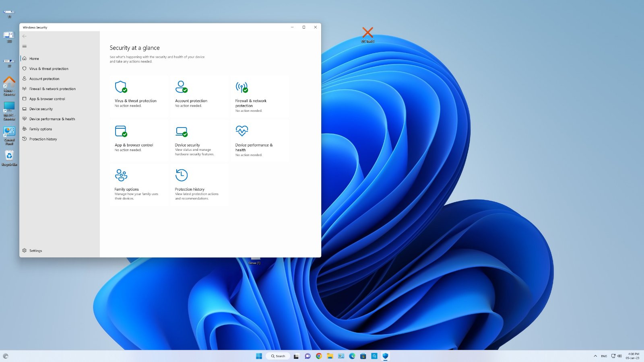Select Firewall & network protection in sidebar
The image size is (644, 362).
pos(60,88)
